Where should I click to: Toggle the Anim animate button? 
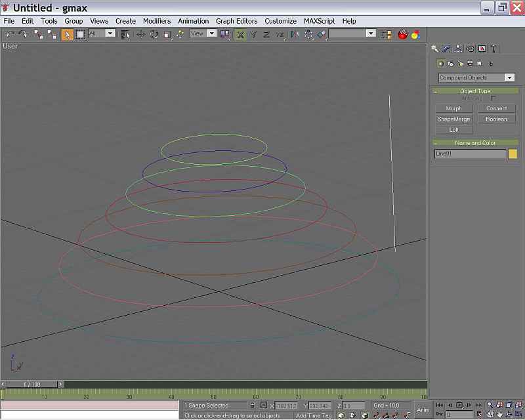(423, 409)
